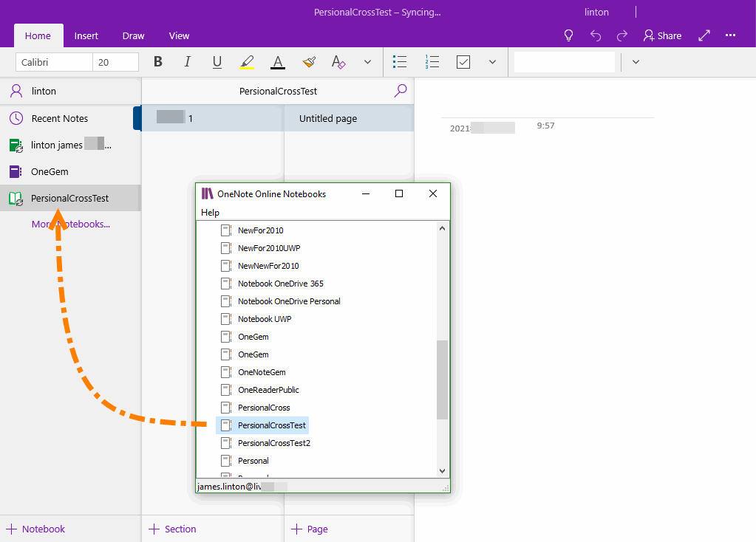Select the Format Painter brush
Screen dimensions: 756x542
point(309,62)
